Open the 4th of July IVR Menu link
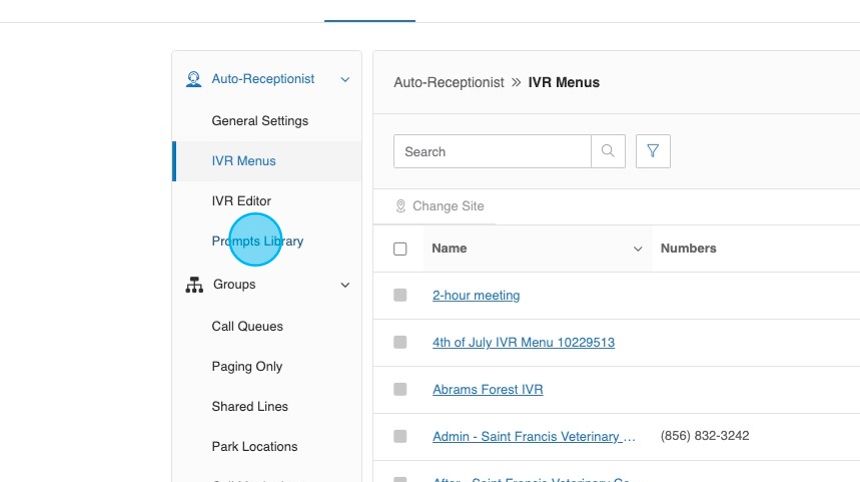The height and width of the screenshot is (482, 860). click(x=523, y=343)
